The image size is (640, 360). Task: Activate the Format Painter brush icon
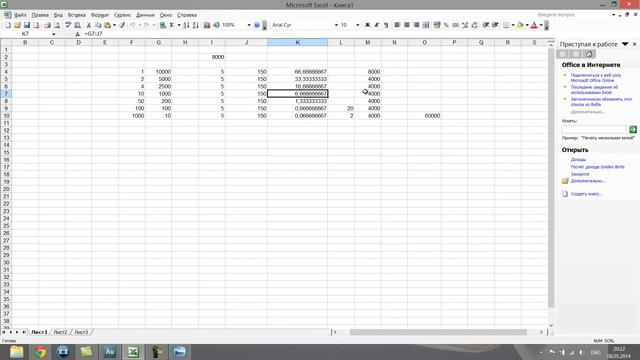coord(122,25)
